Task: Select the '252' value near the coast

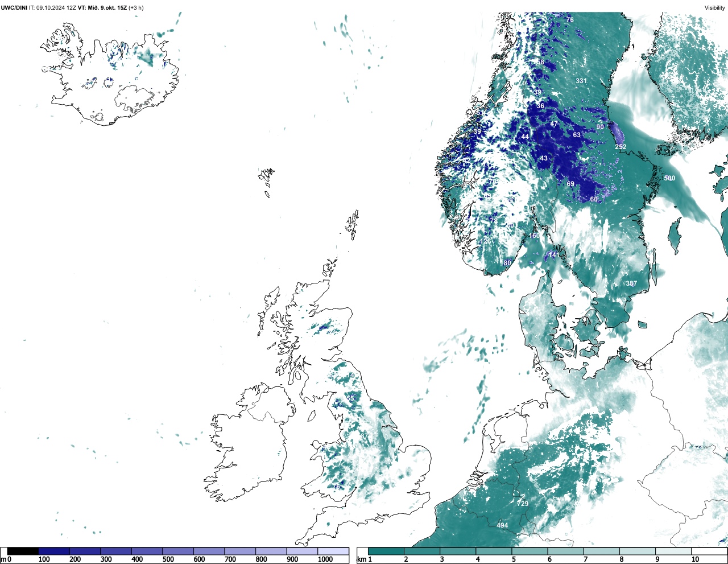Action: point(621,147)
